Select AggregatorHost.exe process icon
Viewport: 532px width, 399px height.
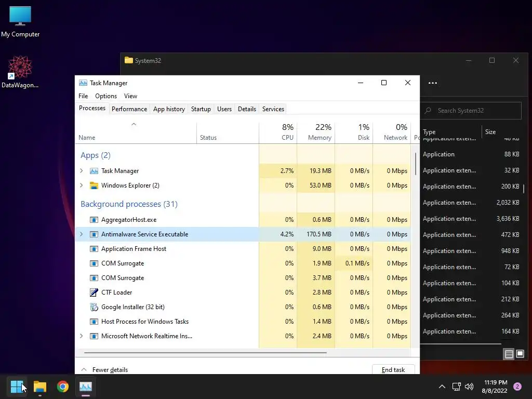click(x=94, y=220)
